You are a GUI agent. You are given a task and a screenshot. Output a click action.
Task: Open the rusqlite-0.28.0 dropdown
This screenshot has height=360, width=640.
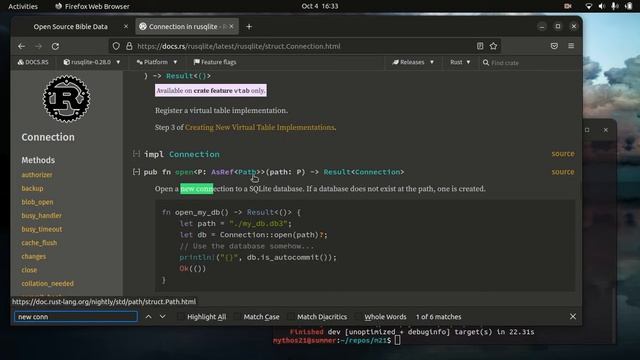92,62
